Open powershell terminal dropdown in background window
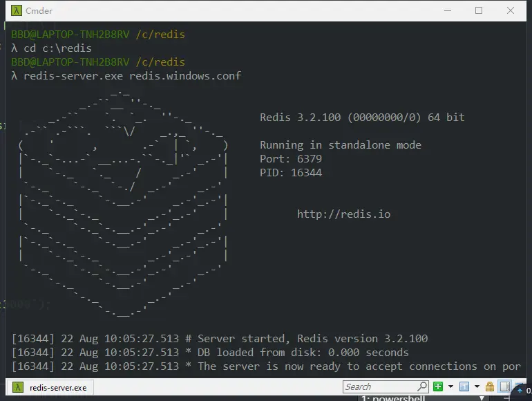Screen dimensions: 532x401 tap(422, 398)
